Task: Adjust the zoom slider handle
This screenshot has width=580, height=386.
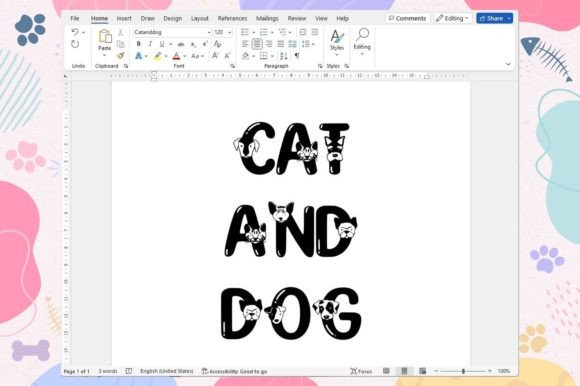Action: (463, 371)
